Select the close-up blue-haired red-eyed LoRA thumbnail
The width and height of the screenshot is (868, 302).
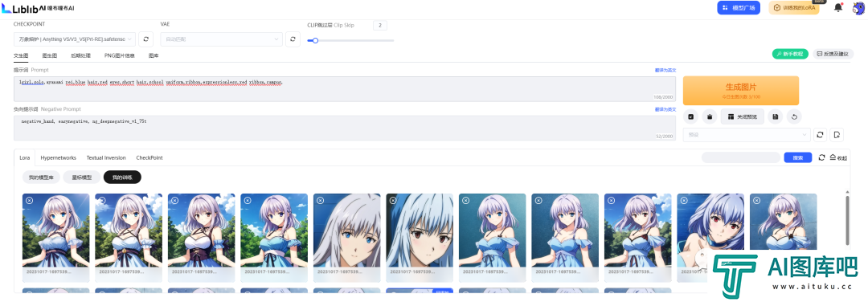(419, 238)
